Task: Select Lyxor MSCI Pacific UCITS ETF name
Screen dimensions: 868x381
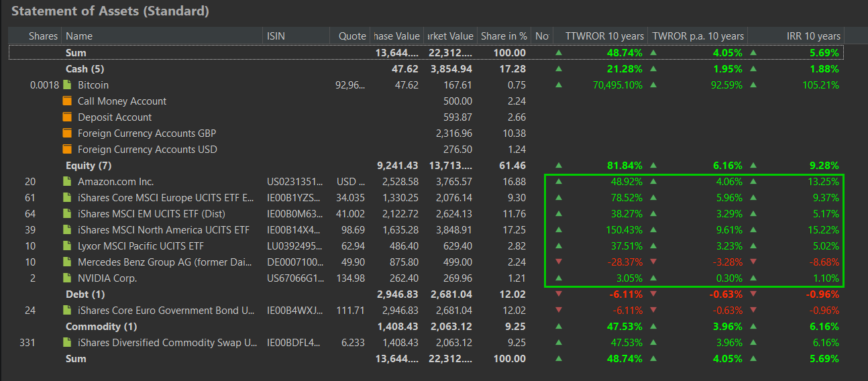Action: click(x=141, y=246)
